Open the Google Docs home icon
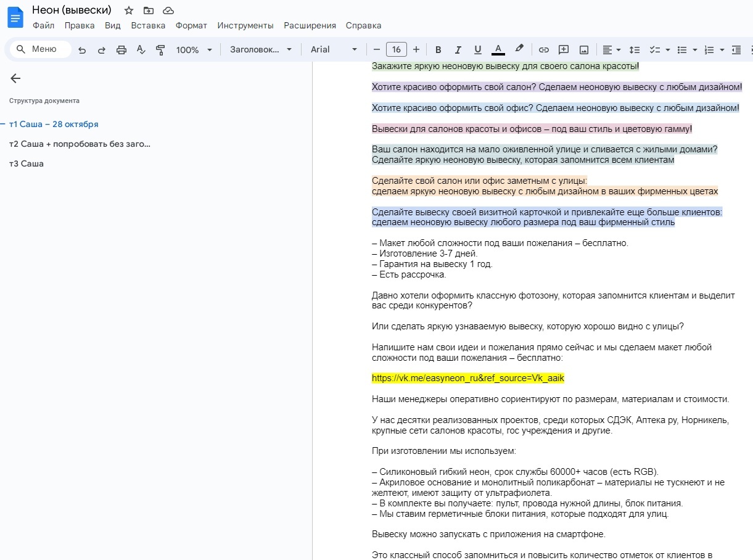Image resolution: width=753 pixels, height=560 pixels. pyautogui.click(x=15, y=17)
